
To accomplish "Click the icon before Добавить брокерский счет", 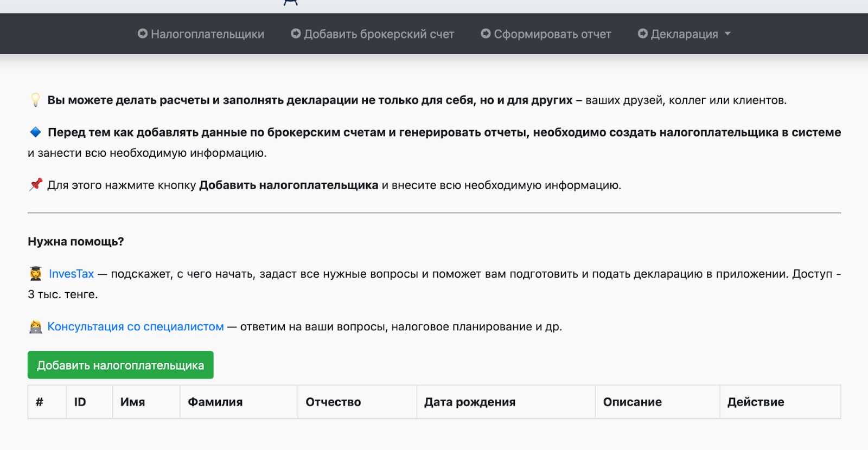I will [x=296, y=34].
